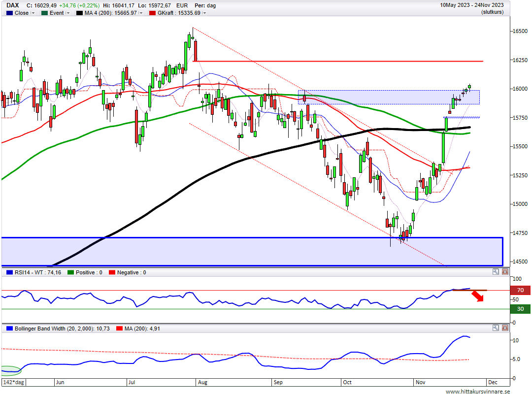Click the 'Event' legend label

point(57,13)
